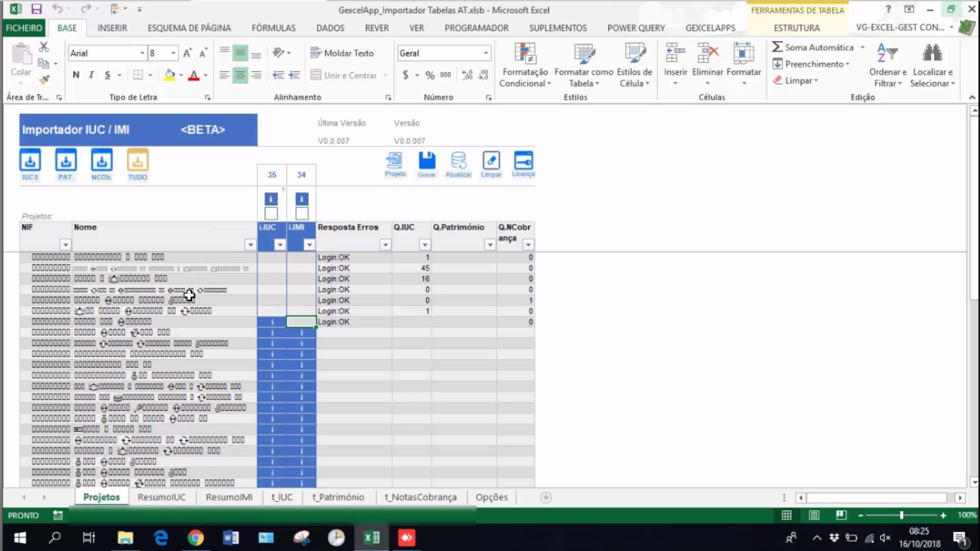Click Preenchimento fill button
The width and height of the screenshot is (980, 551).
click(x=811, y=64)
